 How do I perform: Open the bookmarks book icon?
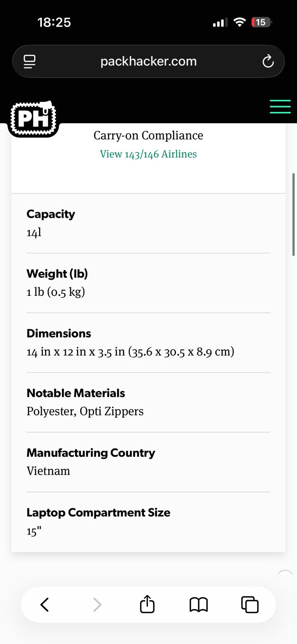pyautogui.click(x=198, y=605)
